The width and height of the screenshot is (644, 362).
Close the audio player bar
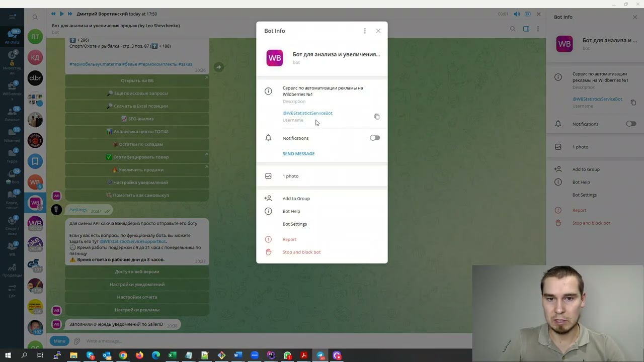click(x=538, y=14)
